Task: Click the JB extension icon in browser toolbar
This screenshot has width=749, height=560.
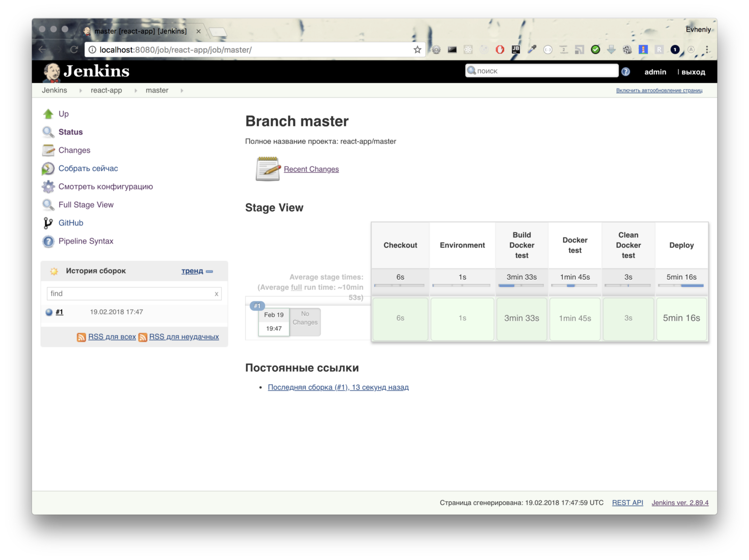Action: point(516,50)
